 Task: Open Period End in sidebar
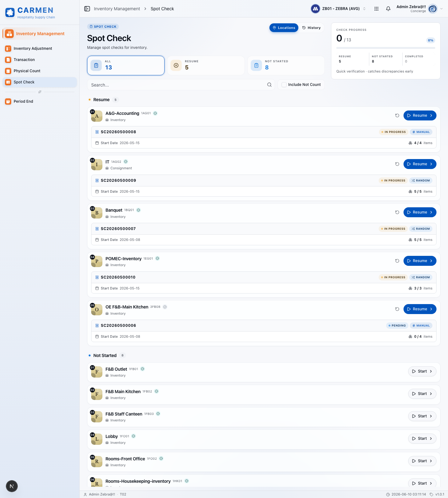[x=40, y=101]
